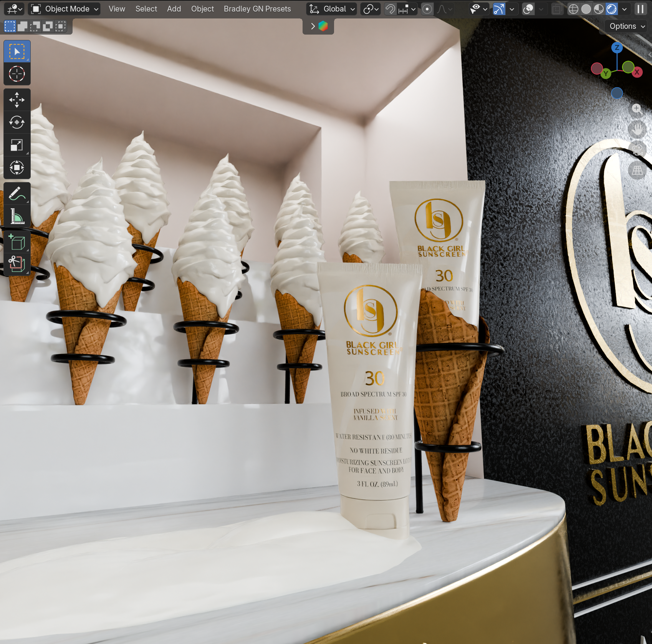Click the X axis on navigation gizmo

point(637,72)
